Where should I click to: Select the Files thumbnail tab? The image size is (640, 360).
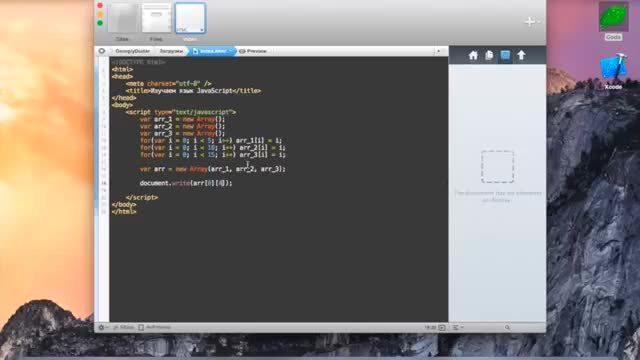tap(156, 22)
